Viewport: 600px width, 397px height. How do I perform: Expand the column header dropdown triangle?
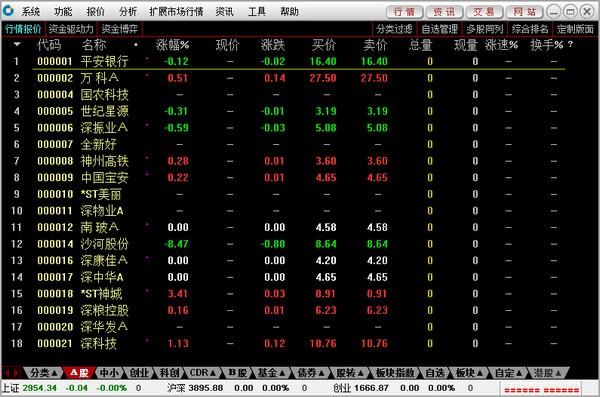point(17,44)
